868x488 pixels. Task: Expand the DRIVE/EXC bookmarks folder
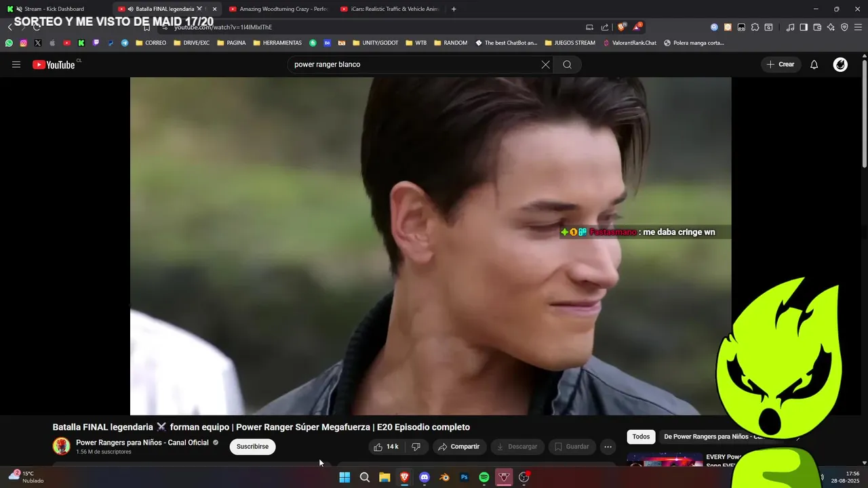[191, 43]
